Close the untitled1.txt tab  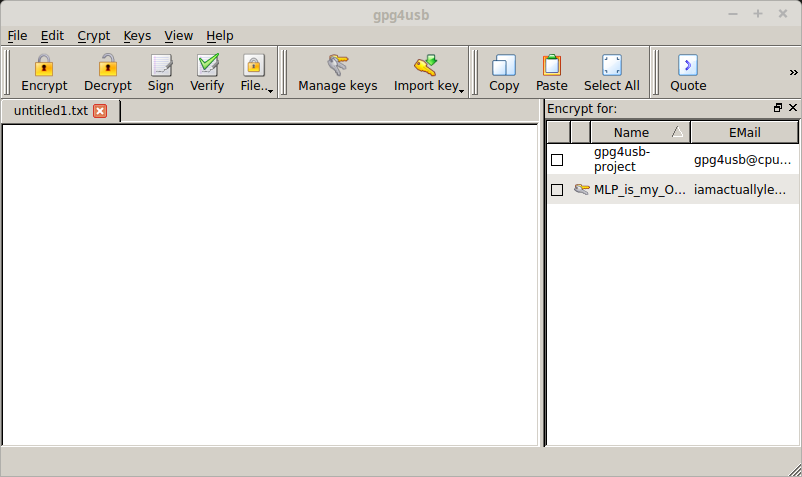[x=100, y=111]
